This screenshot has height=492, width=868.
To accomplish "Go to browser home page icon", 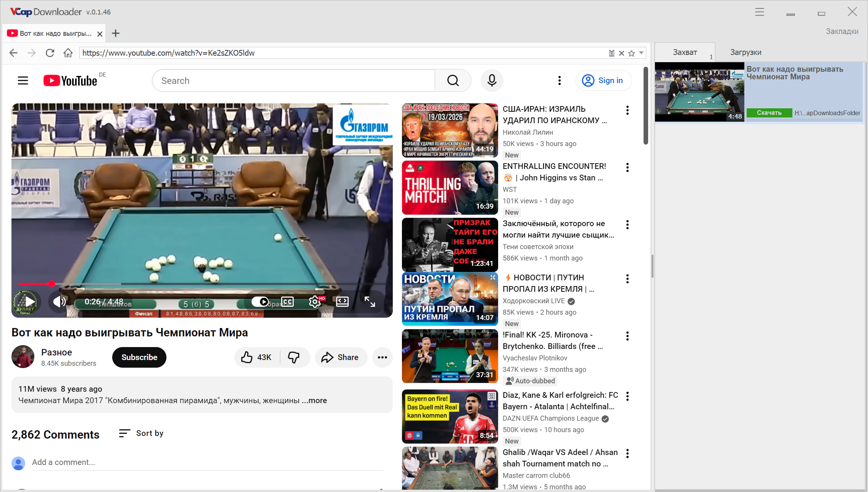I will pyautogui.click(x=68, y=53).
